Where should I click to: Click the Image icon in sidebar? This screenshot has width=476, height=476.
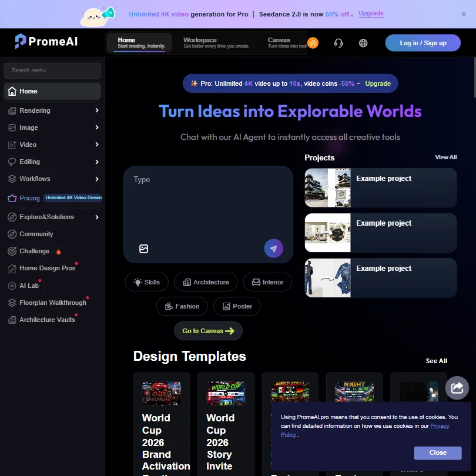pos(12,128)
